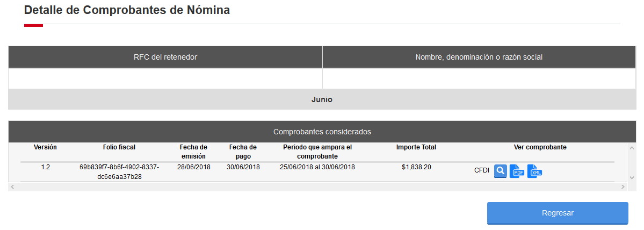
Task: Click the horizontal scrollbar track
Action: pos(317,187)
